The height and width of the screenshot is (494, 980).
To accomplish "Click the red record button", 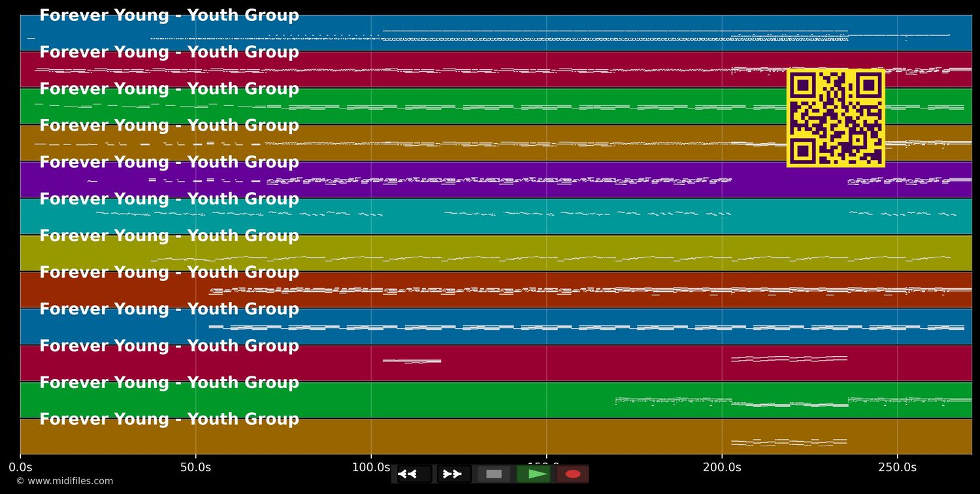I will tap(573, 474).
